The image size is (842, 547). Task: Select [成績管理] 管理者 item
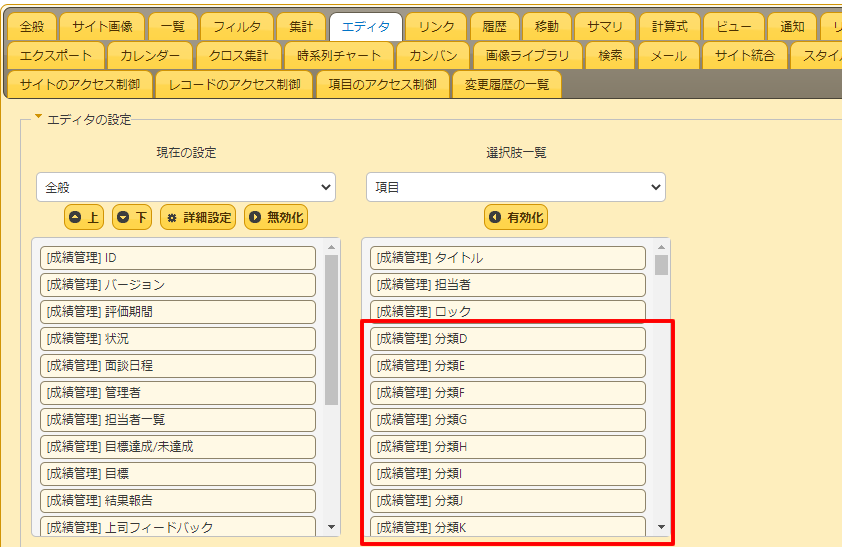click(178, 393)
